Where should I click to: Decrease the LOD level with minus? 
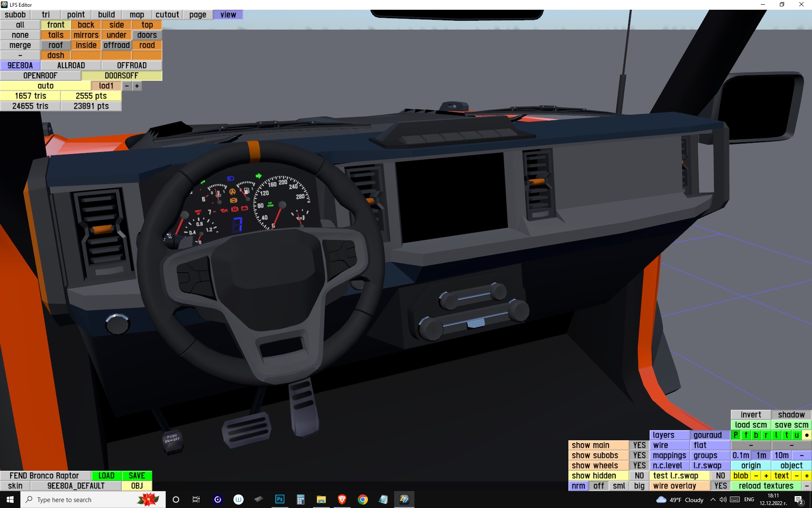coord(126,86)
